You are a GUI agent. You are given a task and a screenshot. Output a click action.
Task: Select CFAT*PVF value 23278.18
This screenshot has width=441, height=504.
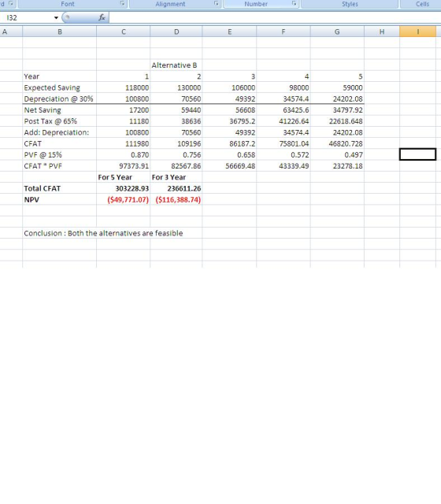coord(337,166)
